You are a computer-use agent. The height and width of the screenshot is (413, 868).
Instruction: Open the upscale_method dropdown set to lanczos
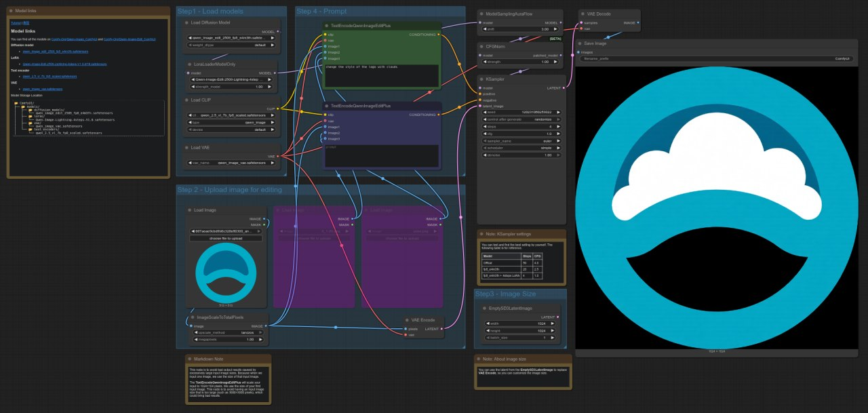pos(229,332)
